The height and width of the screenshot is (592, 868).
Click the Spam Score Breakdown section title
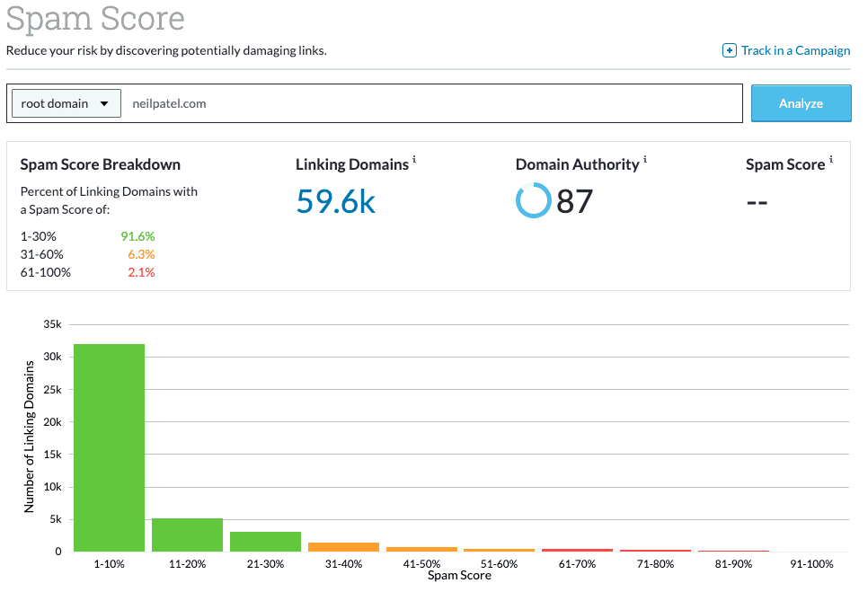pyautogui.click(x=100, y=164)
